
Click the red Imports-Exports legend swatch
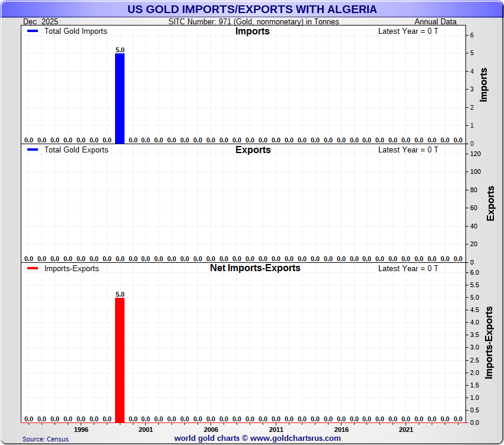click(34, 269)
